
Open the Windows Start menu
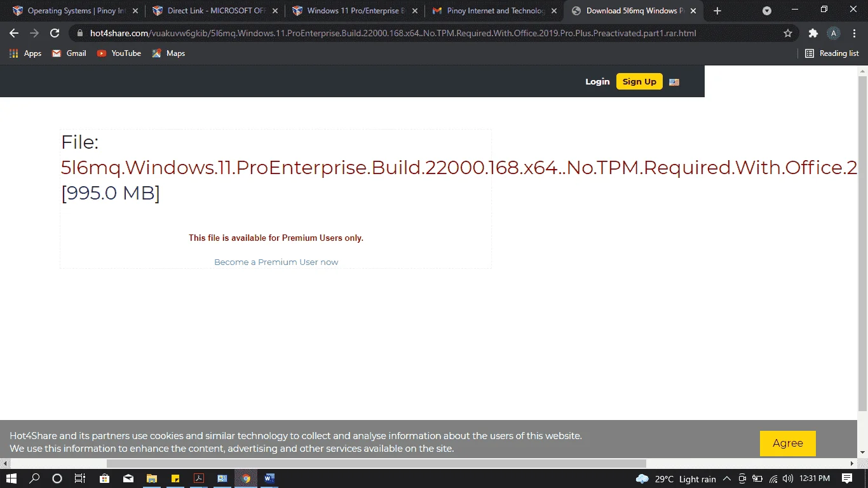click(x=11, y=478)
